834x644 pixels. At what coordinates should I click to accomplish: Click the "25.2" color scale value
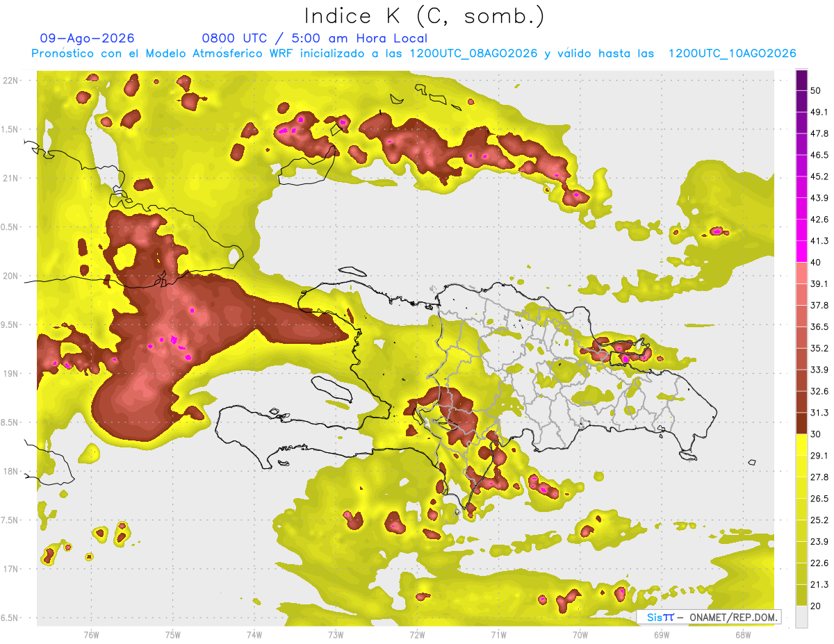pyautogui.click(x=819, y=520)
